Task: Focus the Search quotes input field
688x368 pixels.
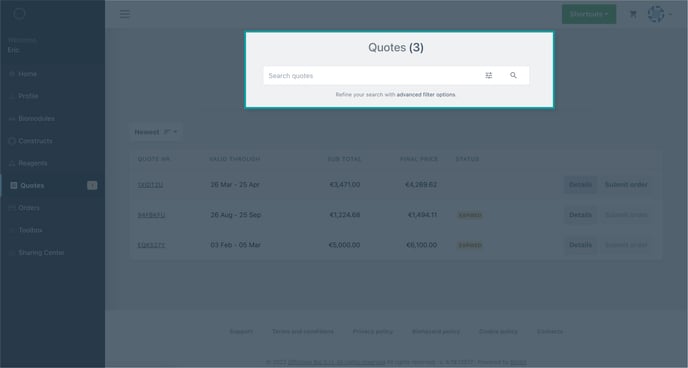Action: tap(372, 75)
